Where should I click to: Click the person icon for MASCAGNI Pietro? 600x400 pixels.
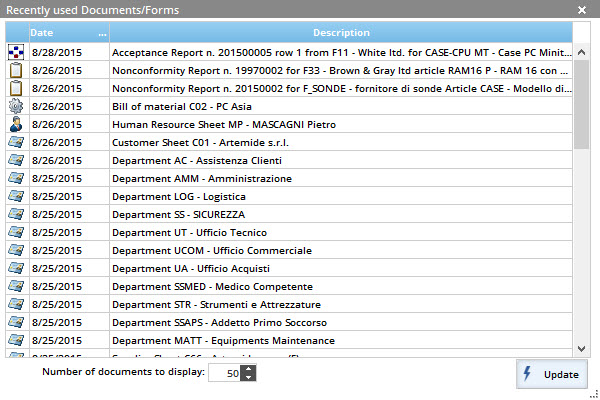click(15, 124)
